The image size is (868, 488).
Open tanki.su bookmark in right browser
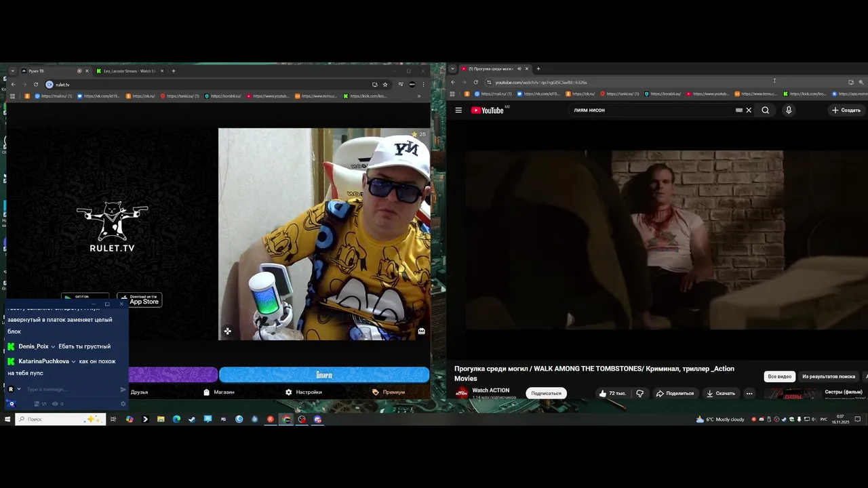(621, 94)
